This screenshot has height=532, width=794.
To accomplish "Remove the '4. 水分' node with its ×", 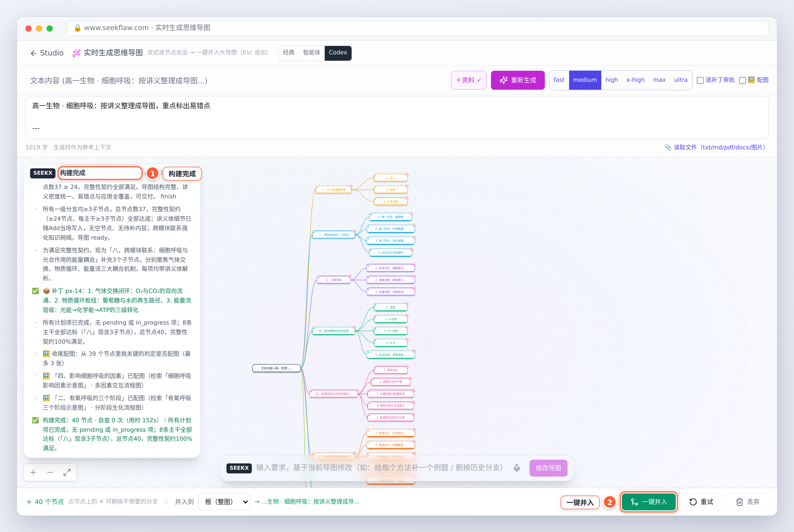I will [407, 339].
